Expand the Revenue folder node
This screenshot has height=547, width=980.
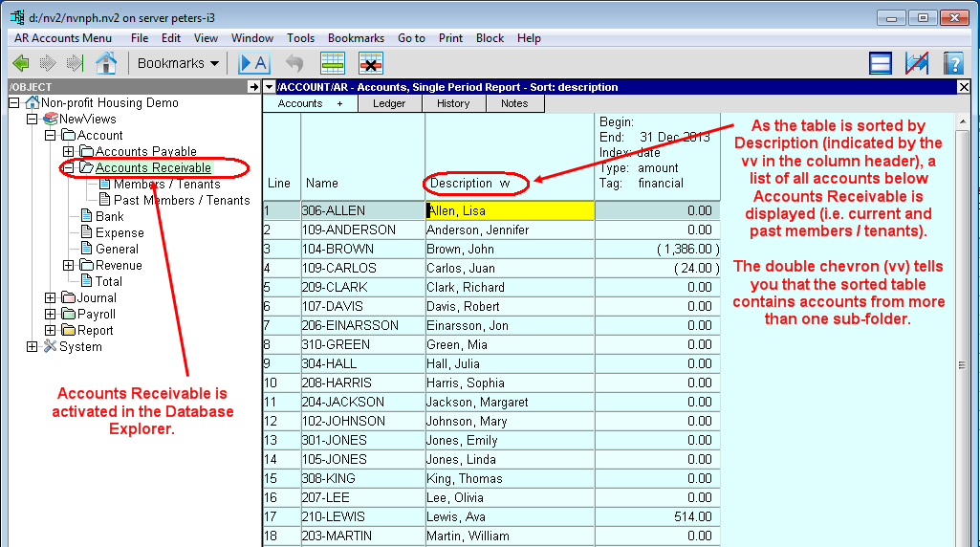pyautogui.click(x=68, y=266)
